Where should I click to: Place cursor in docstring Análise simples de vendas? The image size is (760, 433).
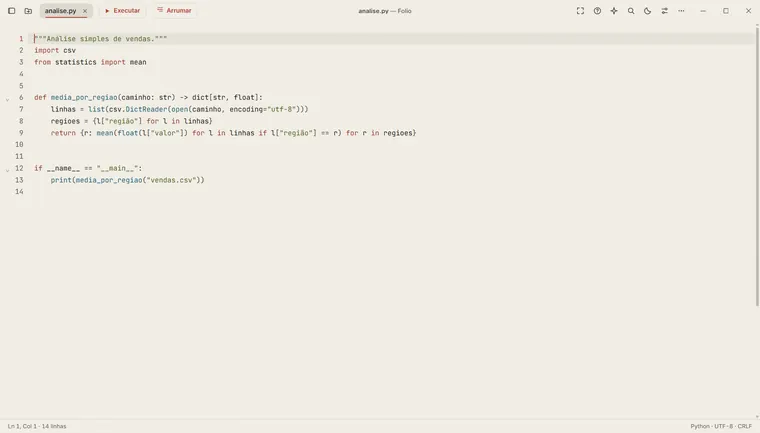[x=100, y=38]
